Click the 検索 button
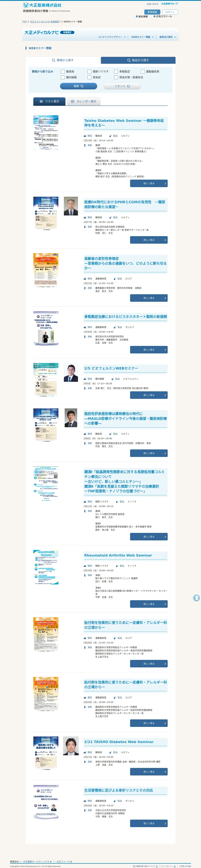Image resolution: width=201 pixels, height=868 pixels. click(78, 86)
